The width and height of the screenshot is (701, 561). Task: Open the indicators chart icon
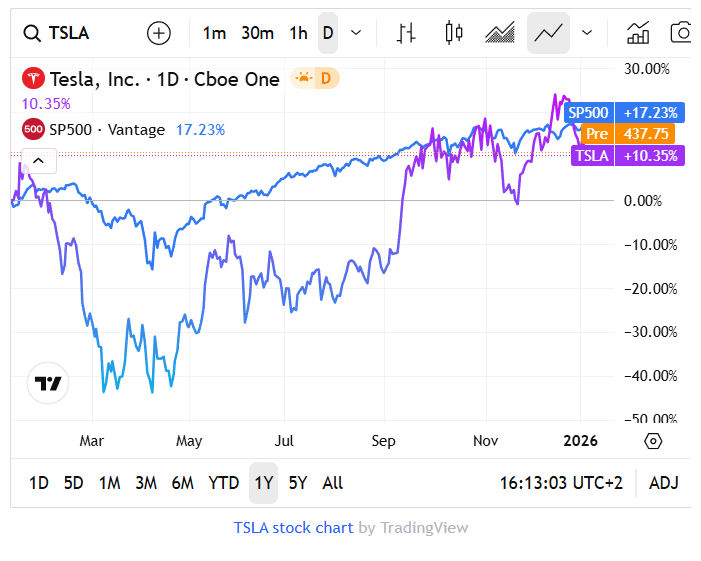638,33
